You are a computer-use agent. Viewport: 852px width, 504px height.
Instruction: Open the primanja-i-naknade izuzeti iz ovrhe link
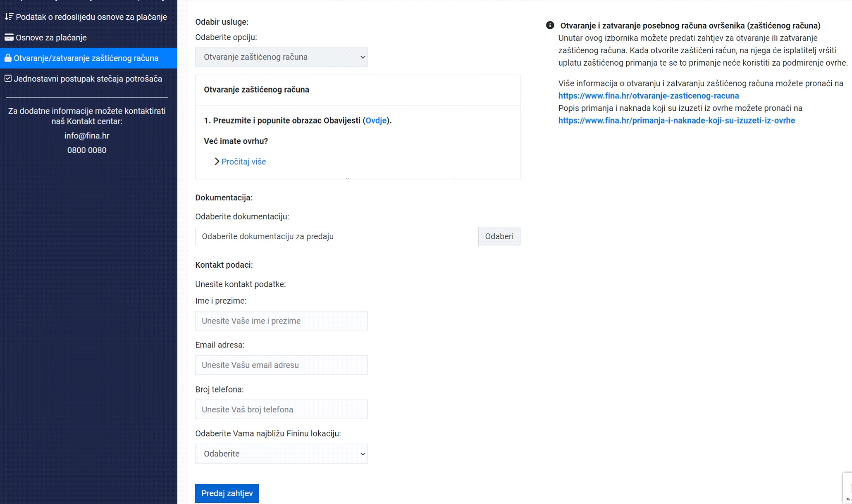coord(676,121)
